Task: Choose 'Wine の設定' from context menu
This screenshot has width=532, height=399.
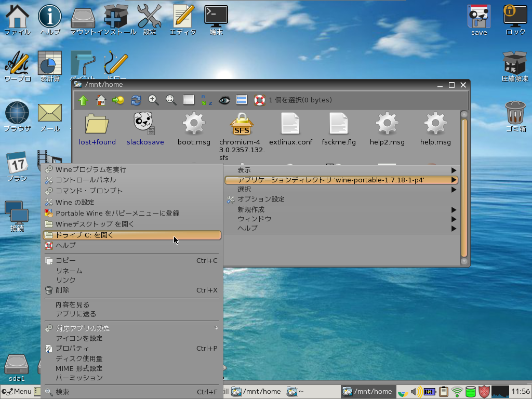Action: tap(75, 202)
